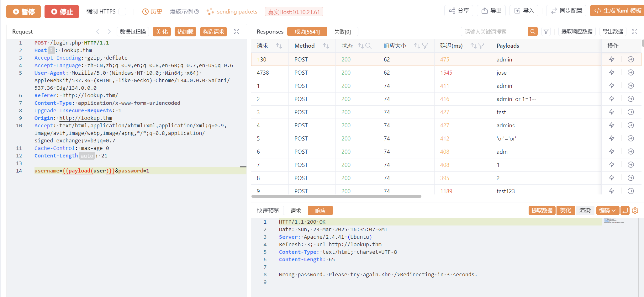
Task: Click the 分享 share button
Action: [x=459, y=11]
